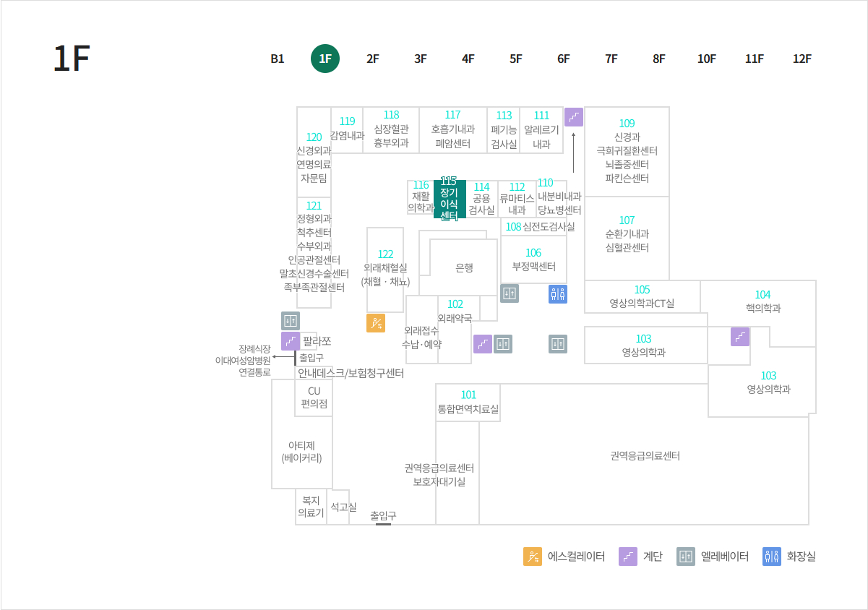Select the highlighted 115 장기이식센터 room
The width and height of the screenshot is (868, 610).
pos(450,199)
